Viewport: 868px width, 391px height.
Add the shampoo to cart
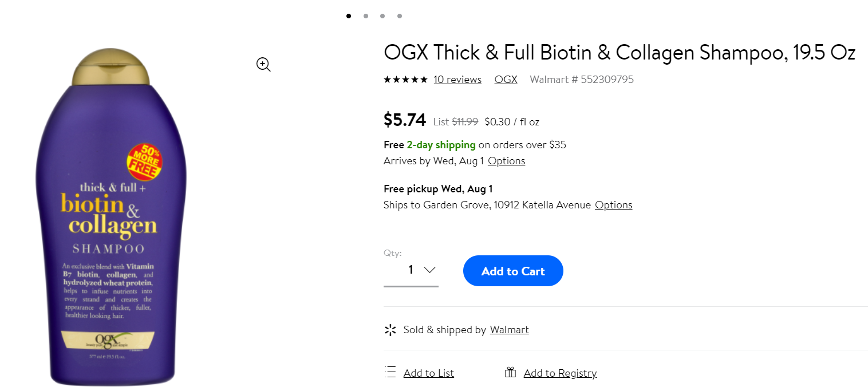point(513,271)
